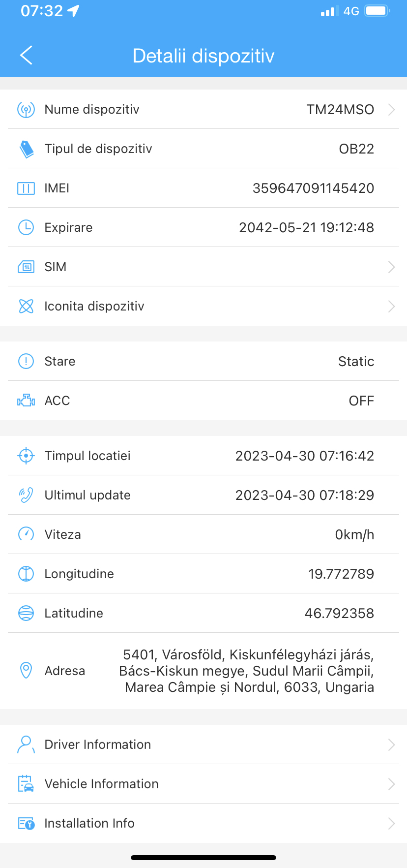Viewport: 407px width, 868px height.
Task: Open the Installation Info page
Action: click(x=203, y=823)
